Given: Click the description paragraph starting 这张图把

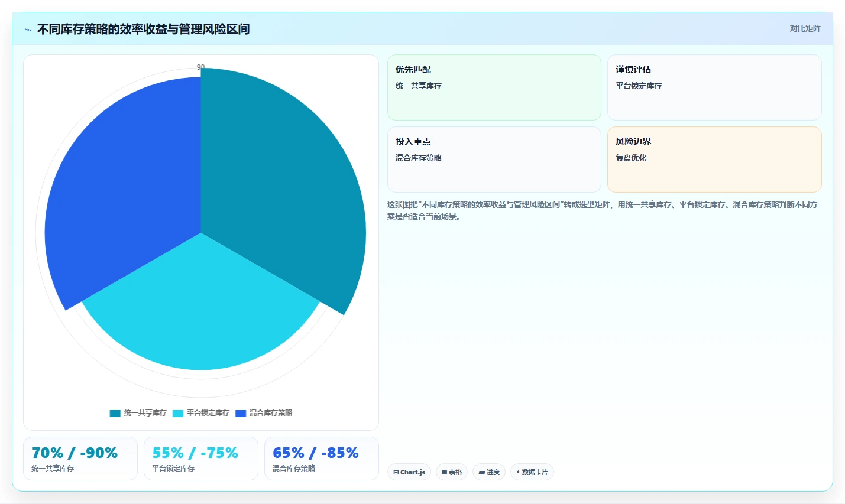Looking at the screenshot, I should 602,210.
